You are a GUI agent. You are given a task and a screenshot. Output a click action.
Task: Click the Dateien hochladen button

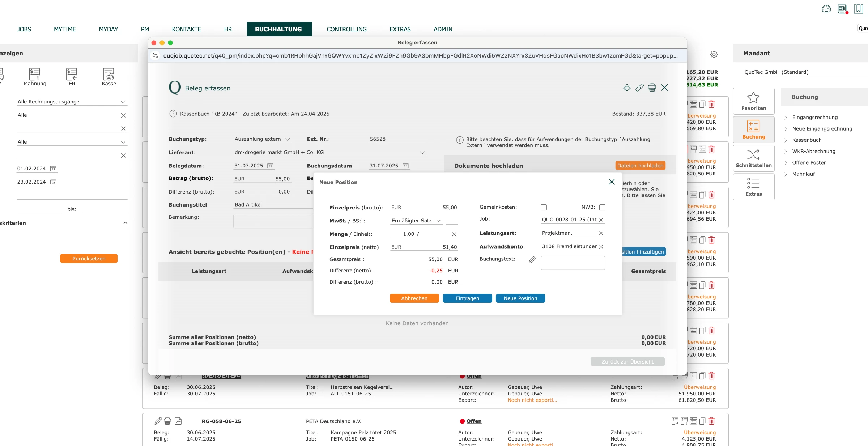640,166
